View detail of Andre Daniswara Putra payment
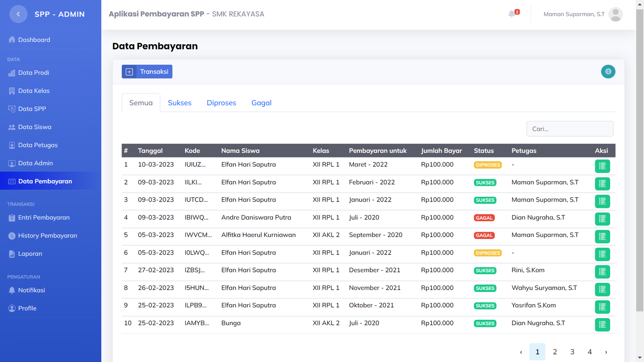 [x=602, y=219]
